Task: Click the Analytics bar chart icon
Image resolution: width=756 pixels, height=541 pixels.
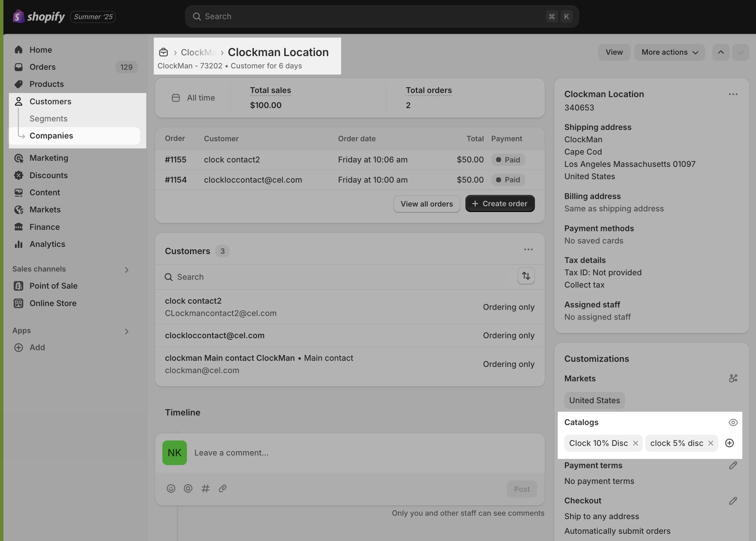Action: 19,244
